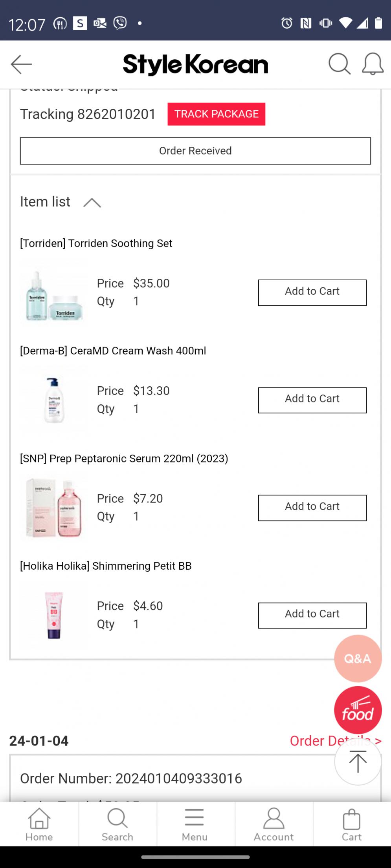Click the Order Received button

tap(195, 151)
